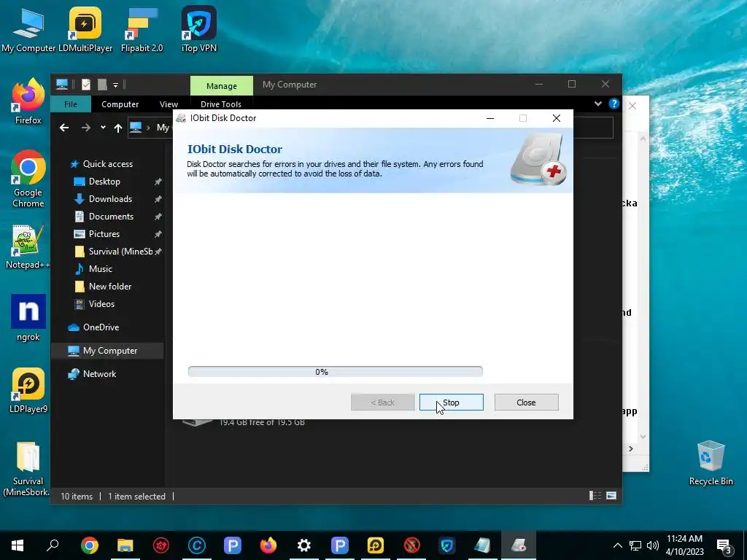Open the Recycle Bin
747x560 pixels.
[711, 463]
